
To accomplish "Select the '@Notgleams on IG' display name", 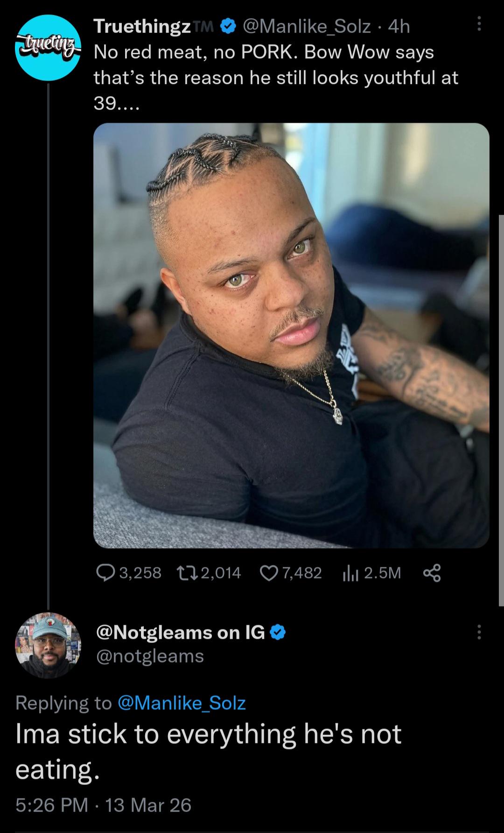I will coord(180,632).
